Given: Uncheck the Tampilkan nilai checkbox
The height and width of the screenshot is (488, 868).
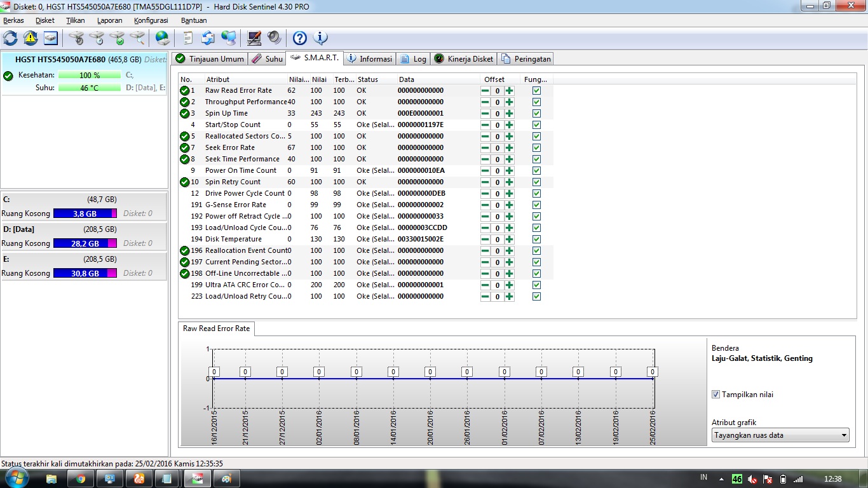Looking at the screenshot, I should tap(716, 395).
